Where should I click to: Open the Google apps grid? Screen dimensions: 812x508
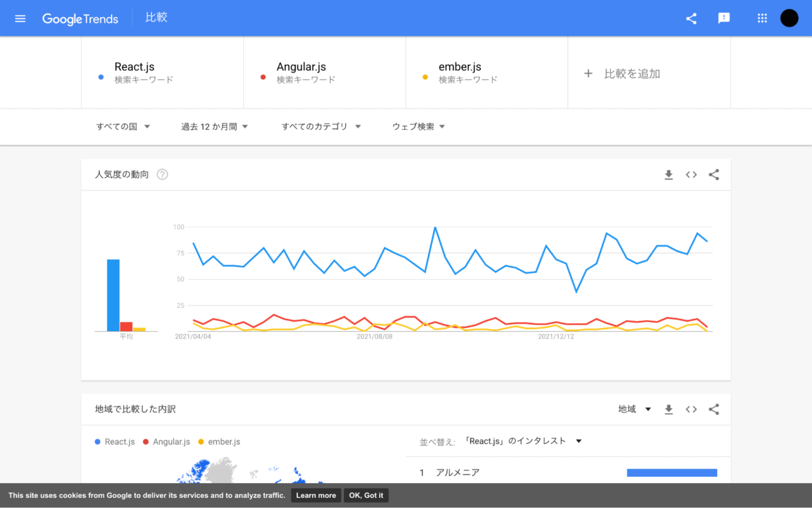click(x=762, y=19)
